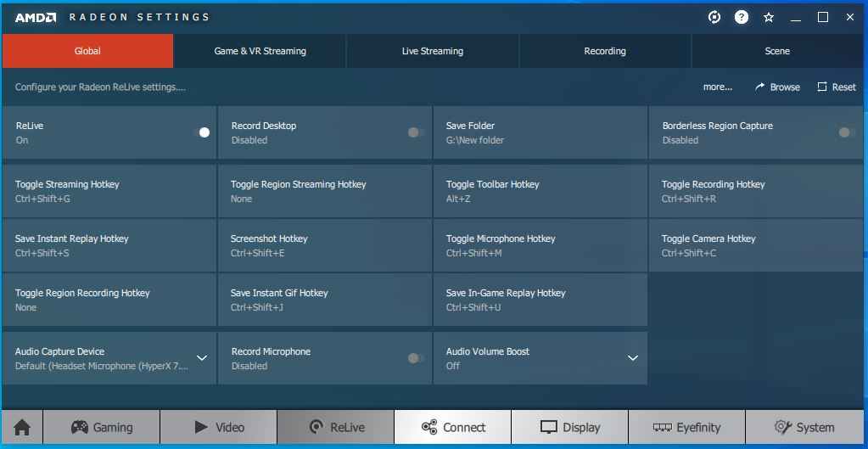This screenshot has width=868, height=449.
Task: Click the more... link
Action: [x=718, y=87]
